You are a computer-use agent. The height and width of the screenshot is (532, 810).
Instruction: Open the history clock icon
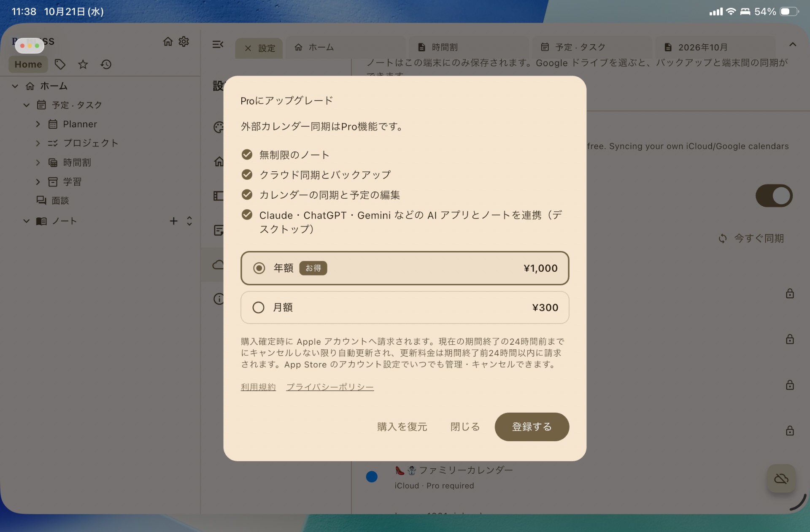(106, 64)
